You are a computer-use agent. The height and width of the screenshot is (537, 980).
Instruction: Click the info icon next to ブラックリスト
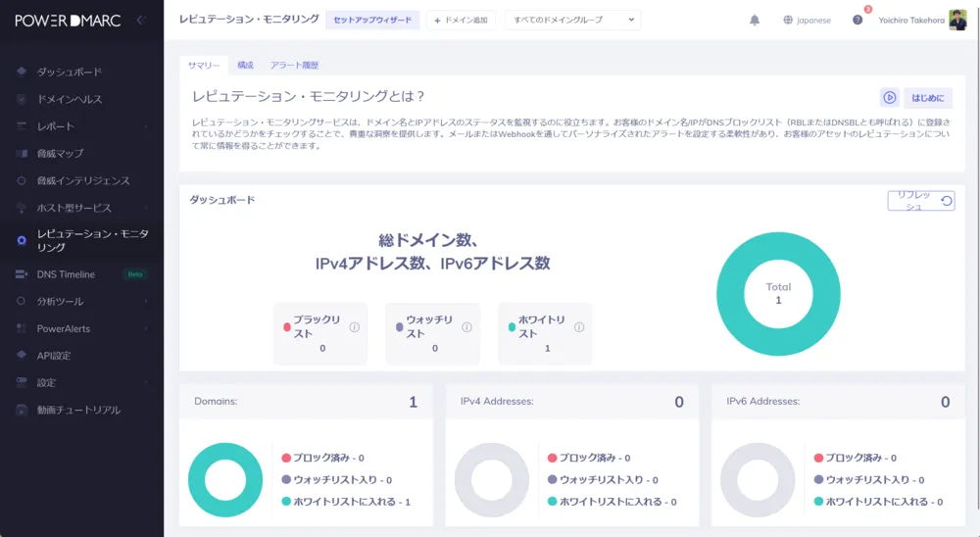(355, 327)
